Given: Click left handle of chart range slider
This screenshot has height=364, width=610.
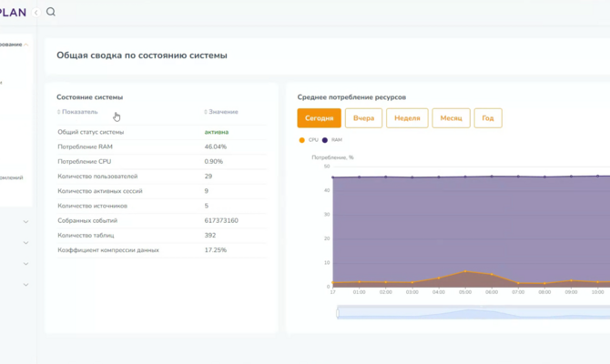Looking at the screenshot, I should click(x=337, y=312).
